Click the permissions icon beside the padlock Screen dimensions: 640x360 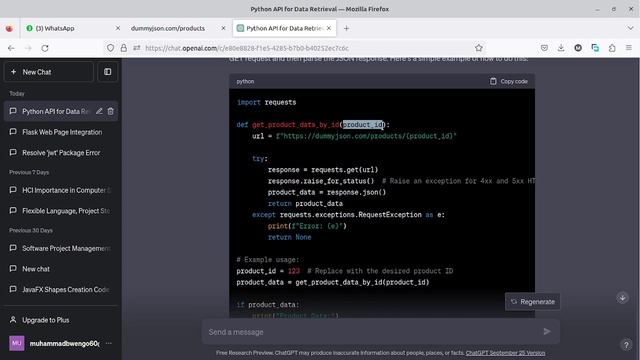coord(137,48)
